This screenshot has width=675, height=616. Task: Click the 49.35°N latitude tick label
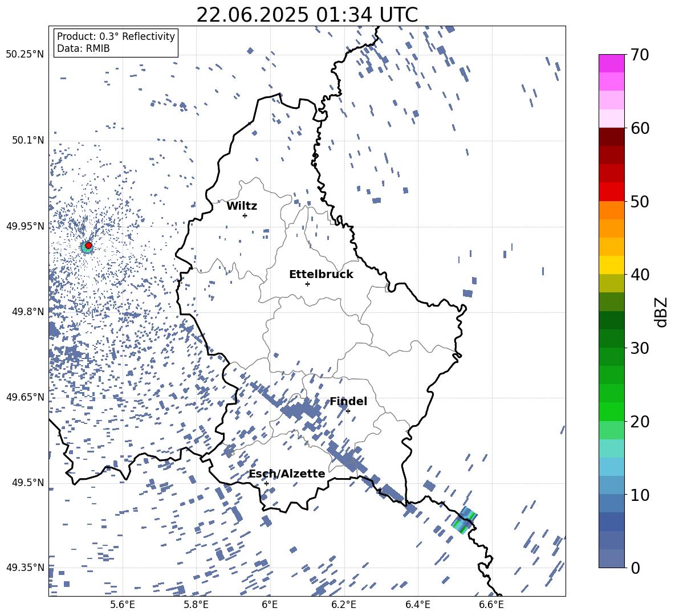(x=25, y=568)
